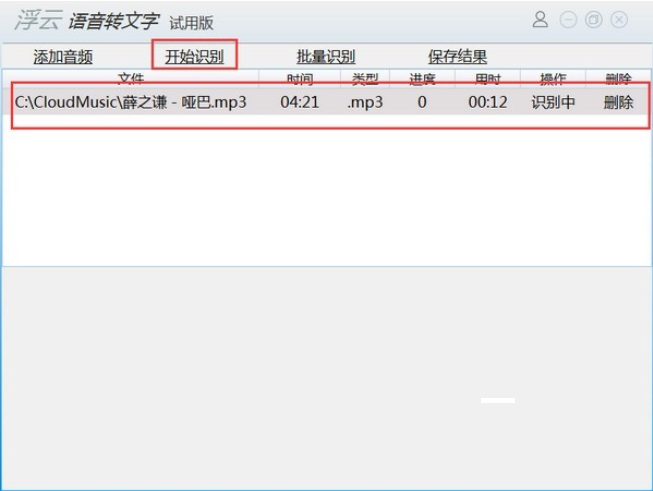Delete the 哑巴.mp3 row via 删除
This screenshot has width=653, height=491.
(618, 102)
